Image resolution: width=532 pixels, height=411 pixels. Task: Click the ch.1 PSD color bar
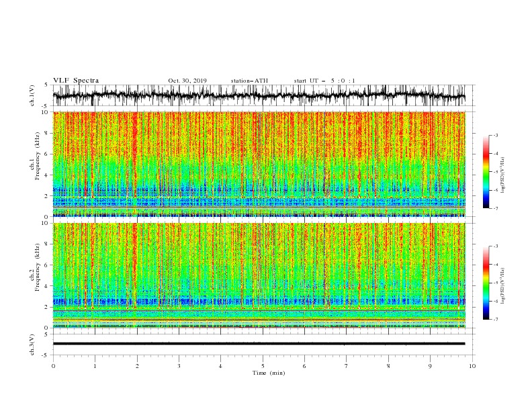point(486,172)
